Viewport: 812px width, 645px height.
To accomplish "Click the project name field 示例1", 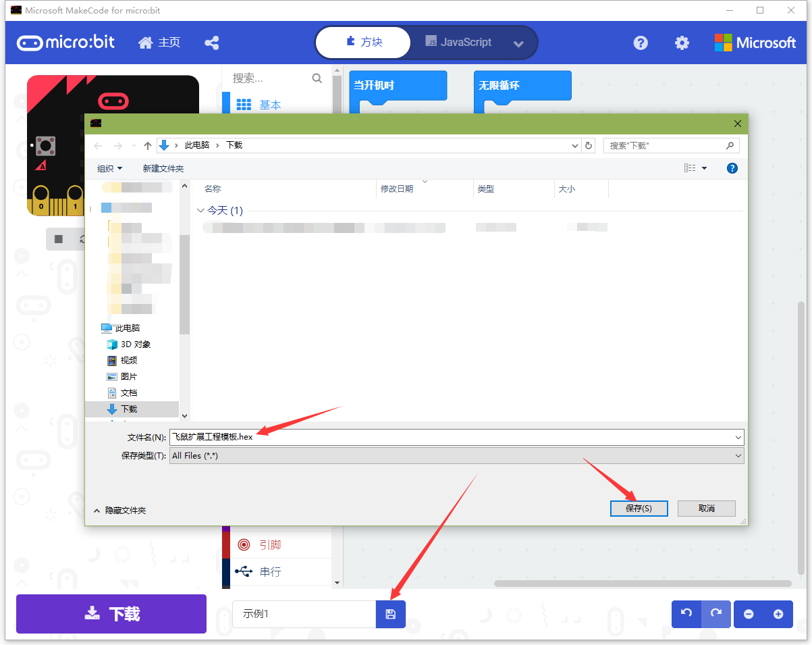I will tap(304, 614).
